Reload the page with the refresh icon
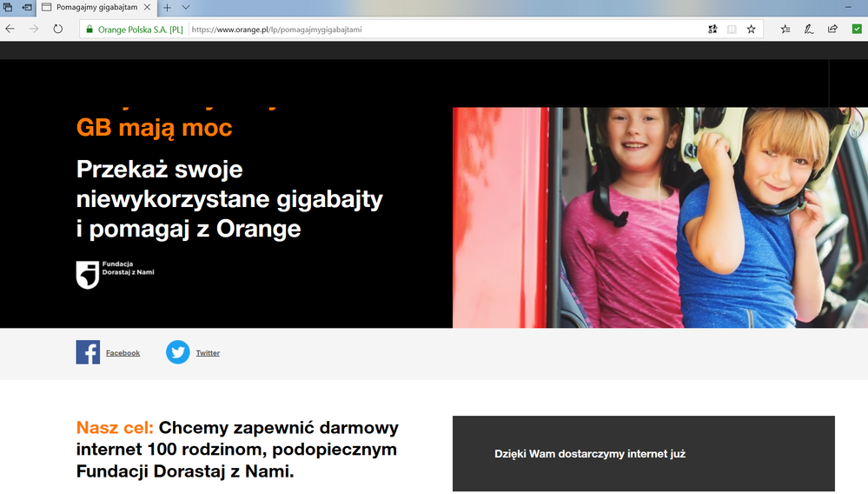The image size is (868, 494). point(57,29)
